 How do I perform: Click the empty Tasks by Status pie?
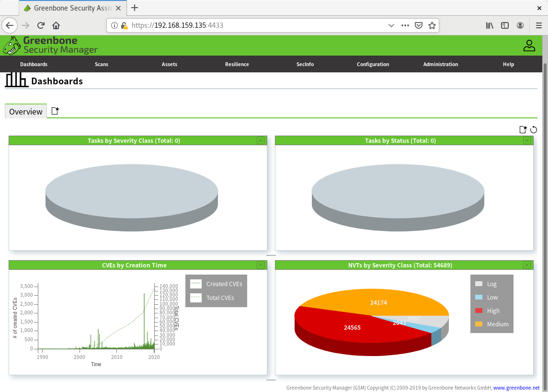[398, 197]
